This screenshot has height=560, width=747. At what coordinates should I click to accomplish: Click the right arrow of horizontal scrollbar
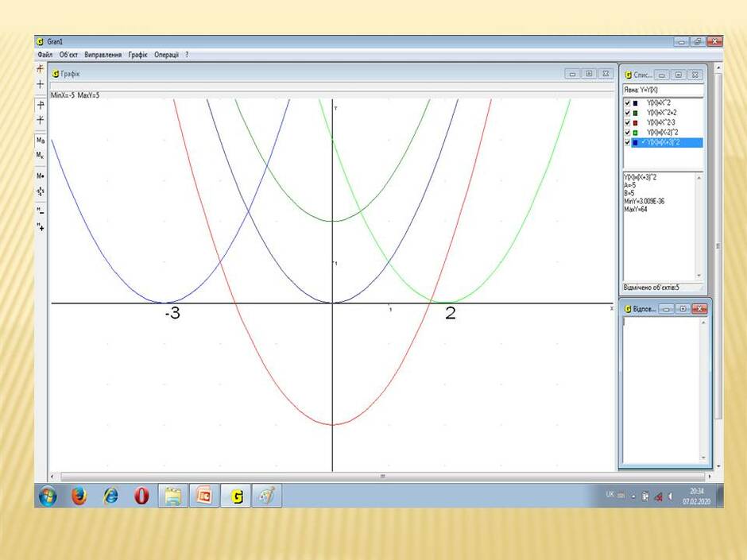(x=710, y=476)
